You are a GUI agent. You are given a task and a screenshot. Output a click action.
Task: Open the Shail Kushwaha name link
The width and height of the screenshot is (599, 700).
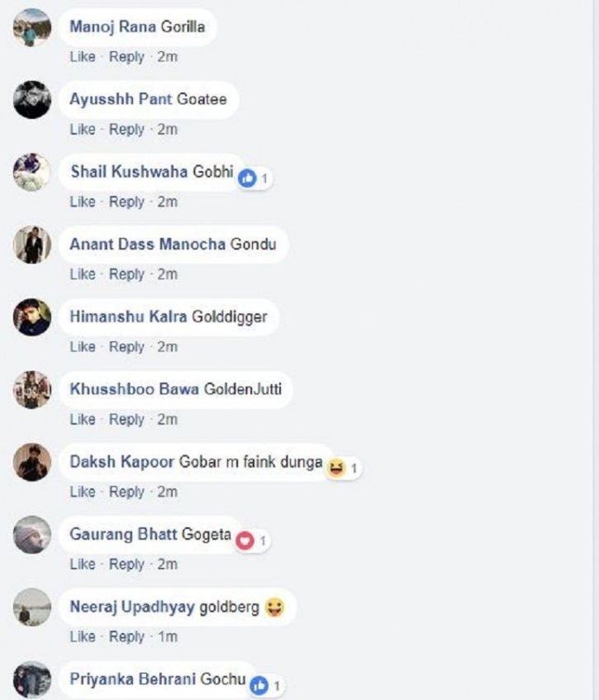(x=129, y=171)
